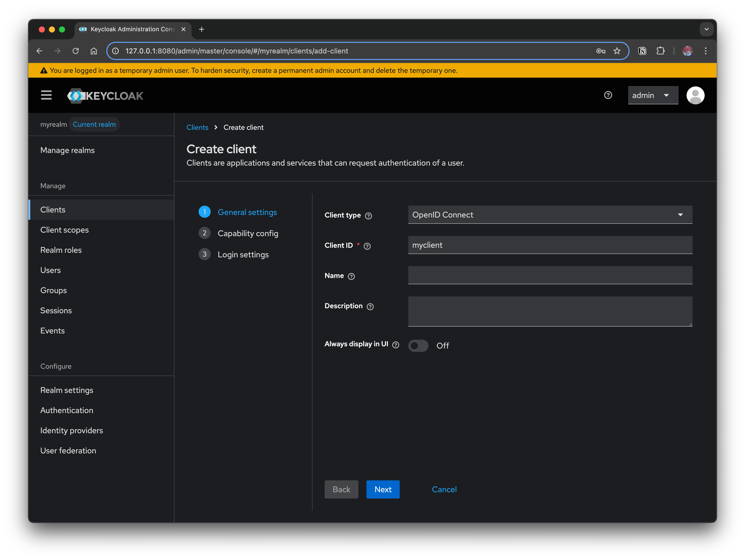Image resolution: width=745 pixels, height=560 pixels.
Task: Bookmark this page with star icon
Action: pos(617,51)
